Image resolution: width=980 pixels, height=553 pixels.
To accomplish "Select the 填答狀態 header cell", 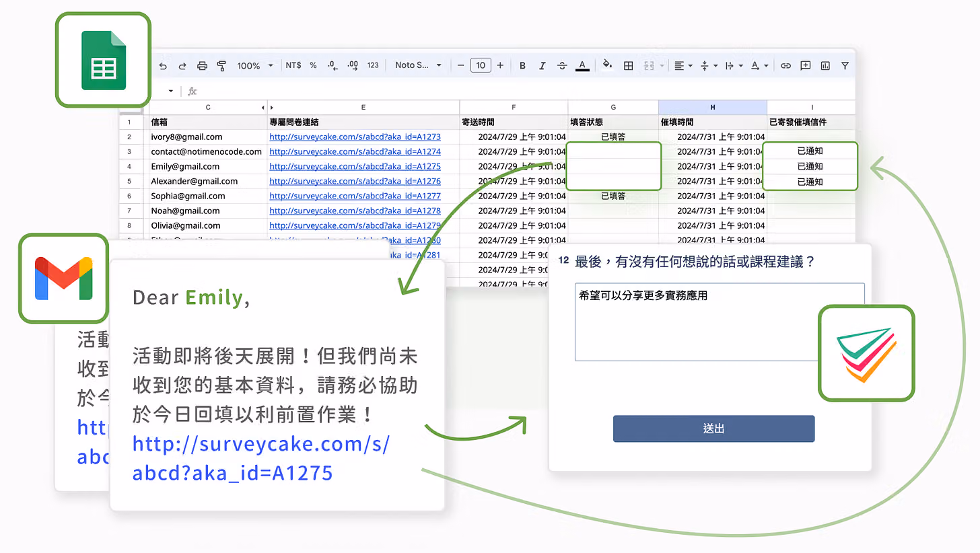I will [613, 122].
